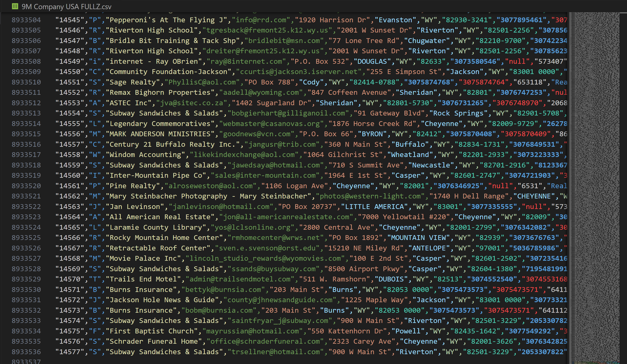Click on "Trails End Motel" text
The height and width of the screenshot is (364, 627).
[143, 279]
